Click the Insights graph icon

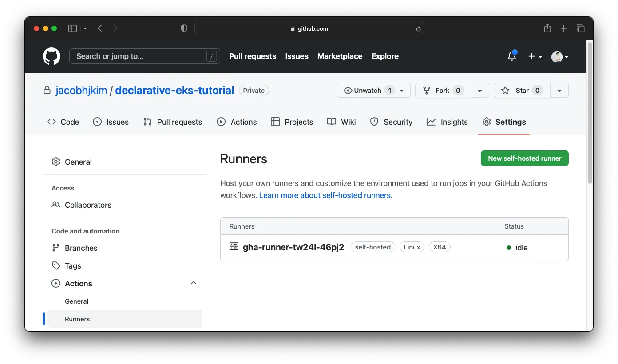pos(431,122)
